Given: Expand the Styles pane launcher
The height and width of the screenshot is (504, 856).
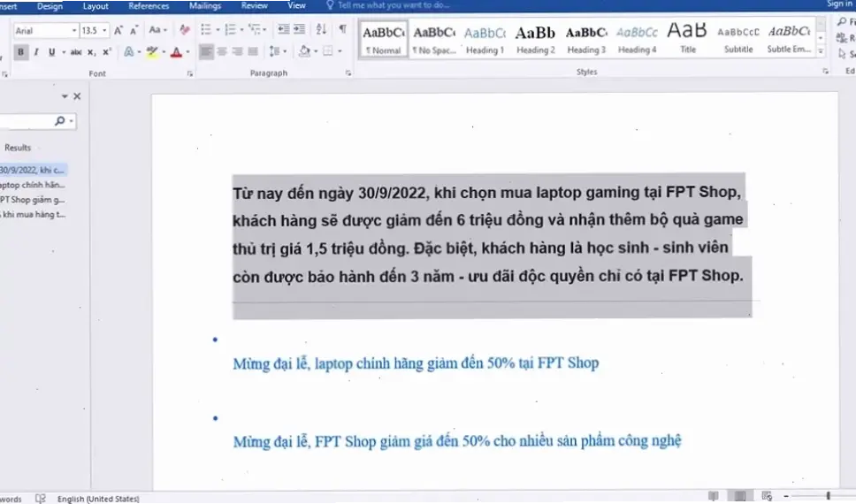Looking at the screenshot, I should coord(825,72).
